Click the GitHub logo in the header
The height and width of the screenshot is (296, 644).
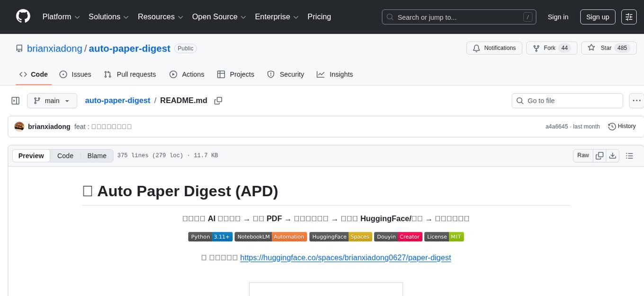23,17
